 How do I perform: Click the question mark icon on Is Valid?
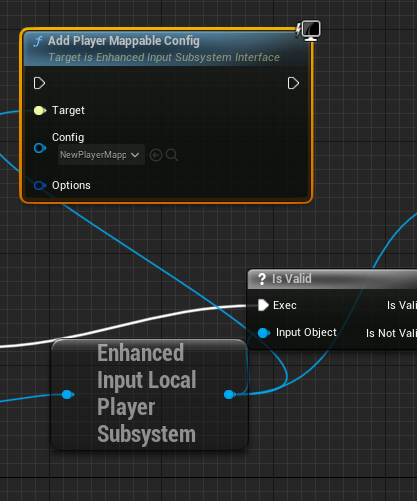(x=262, y=279)
